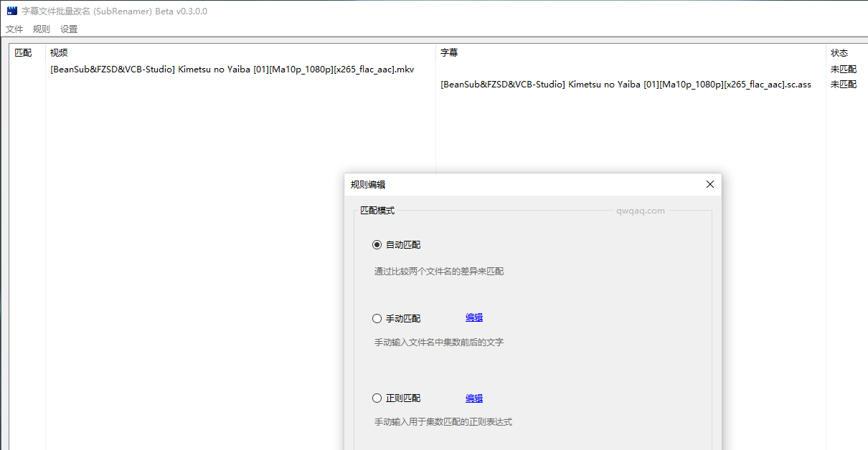Click 未匹配 status of the subtitle row
868x450 pixels.
843,85
